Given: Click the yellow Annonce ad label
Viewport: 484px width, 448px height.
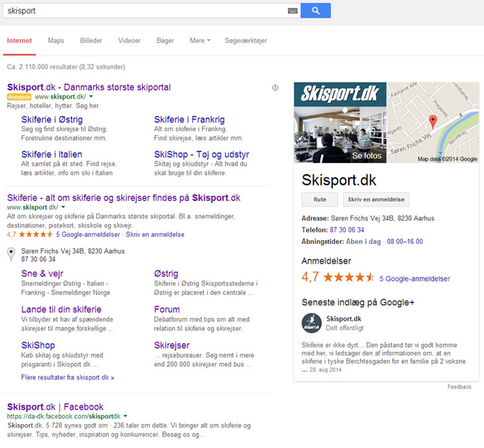Looking at the screenshot, I should 19,97.
